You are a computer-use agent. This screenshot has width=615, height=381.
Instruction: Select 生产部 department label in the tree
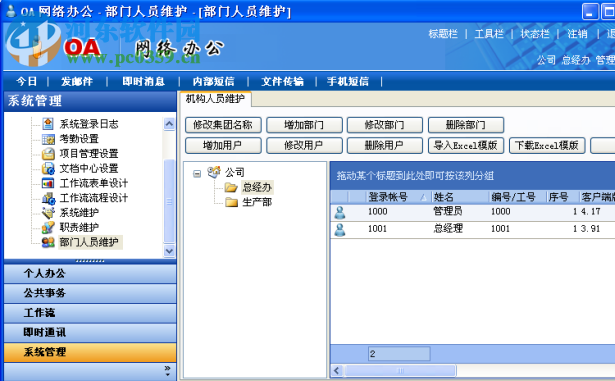pyautogui.click(x=257, y=202)
